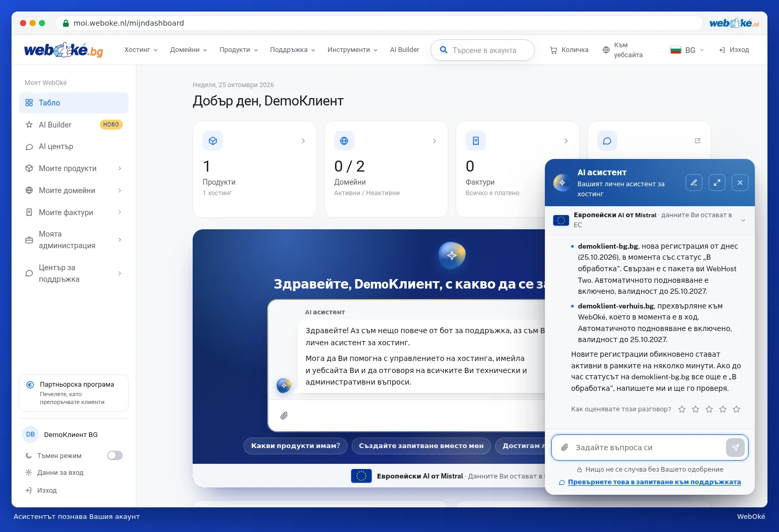779x532 pixels.
Task: Focus the Търсене в акаунта search field
Action: pyautogui.click(x=482, y=50)
